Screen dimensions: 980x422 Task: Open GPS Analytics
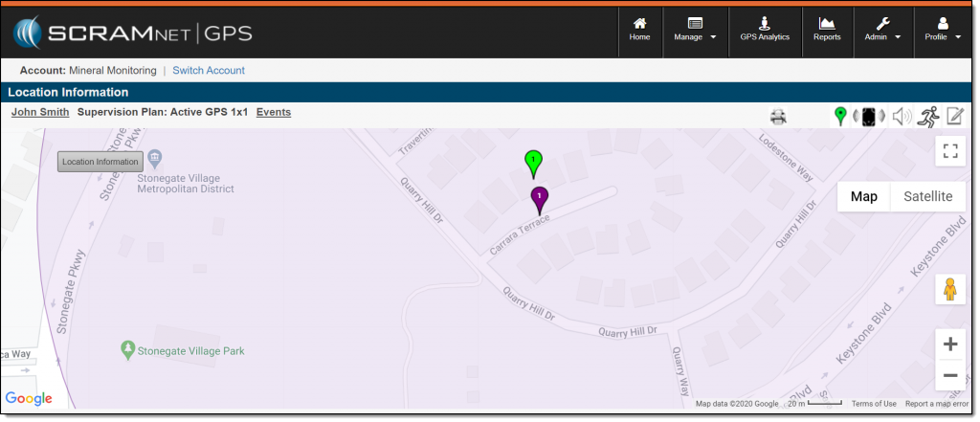point(765,30)
